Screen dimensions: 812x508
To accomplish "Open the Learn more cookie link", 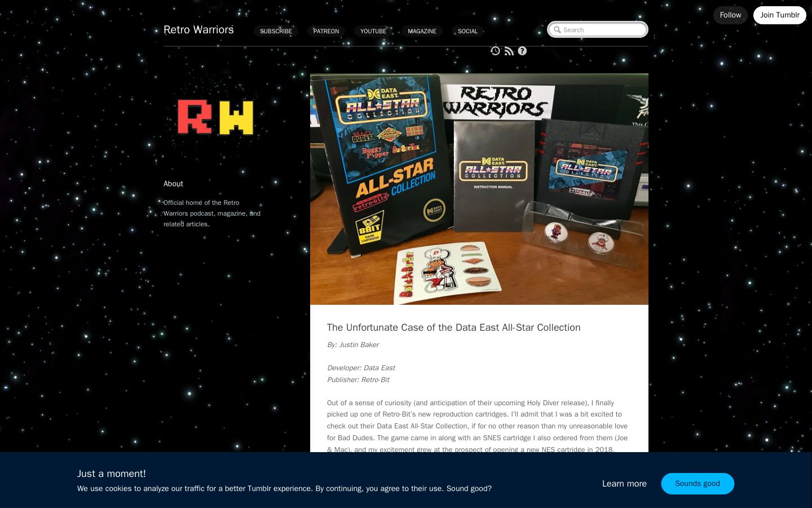I will pos(624,484).
